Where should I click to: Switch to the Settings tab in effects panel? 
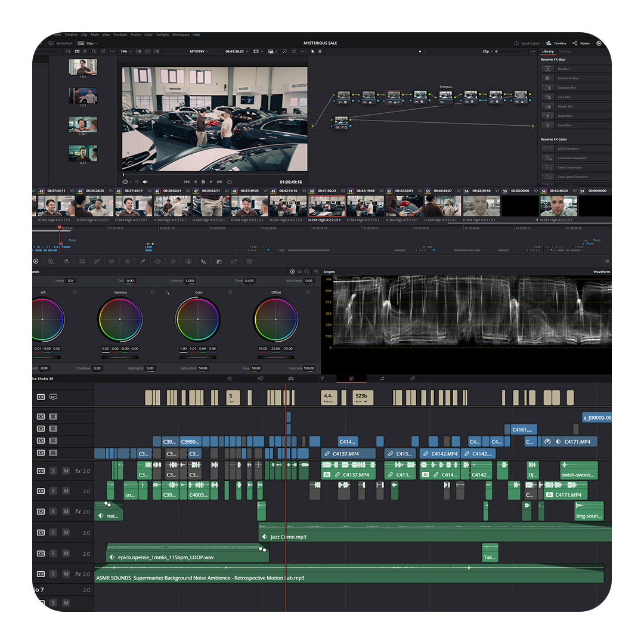coord(565,51)
